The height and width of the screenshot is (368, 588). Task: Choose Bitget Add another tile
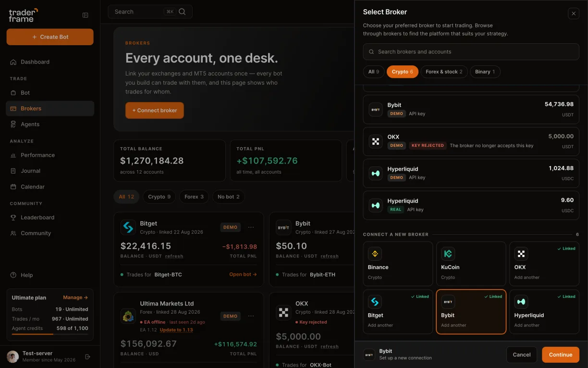coord(398,312)
